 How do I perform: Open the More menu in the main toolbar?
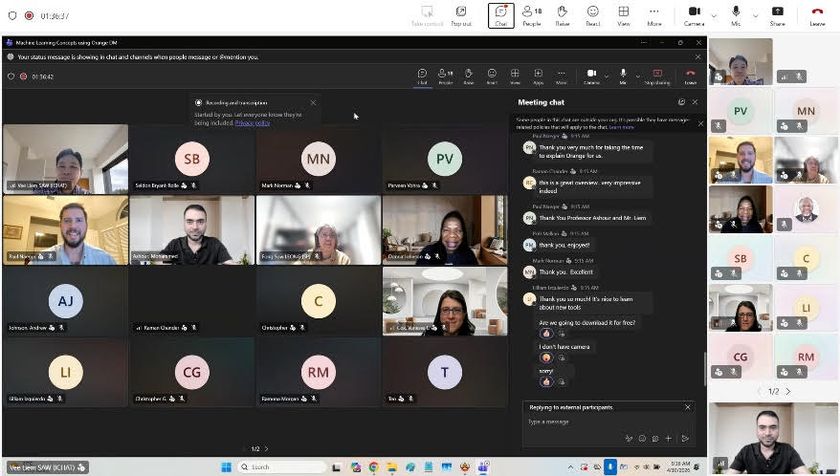point(654,15)
